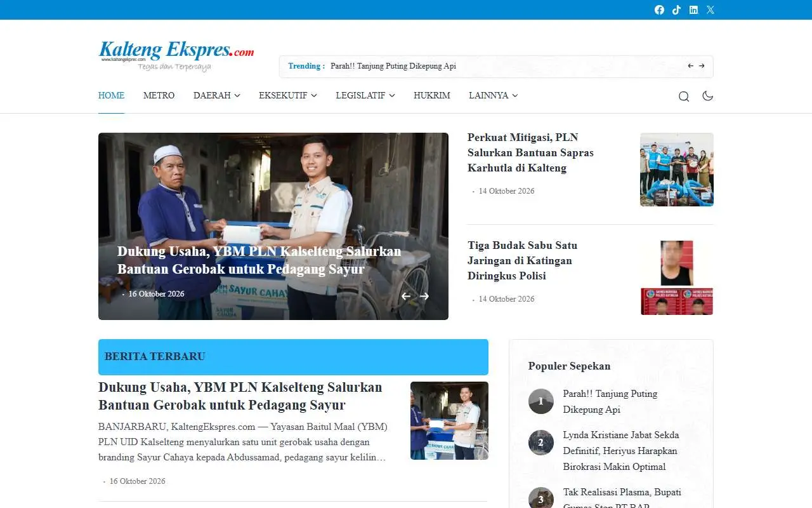Image resolution: width=812 pixels, height=508 pixels.
Task: Open the LinkedIn profile icon
Action: coord(693,10)
